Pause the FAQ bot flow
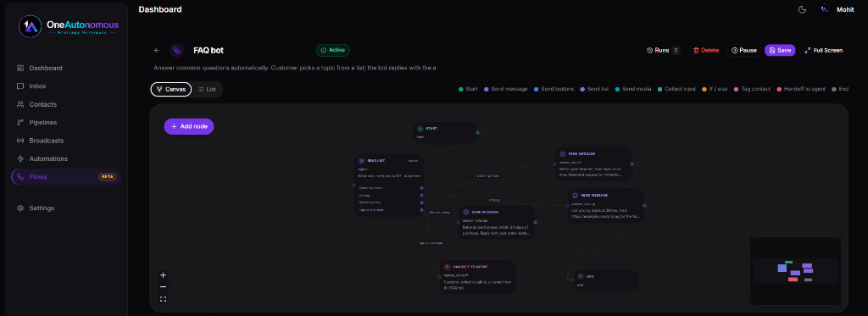 744,50
